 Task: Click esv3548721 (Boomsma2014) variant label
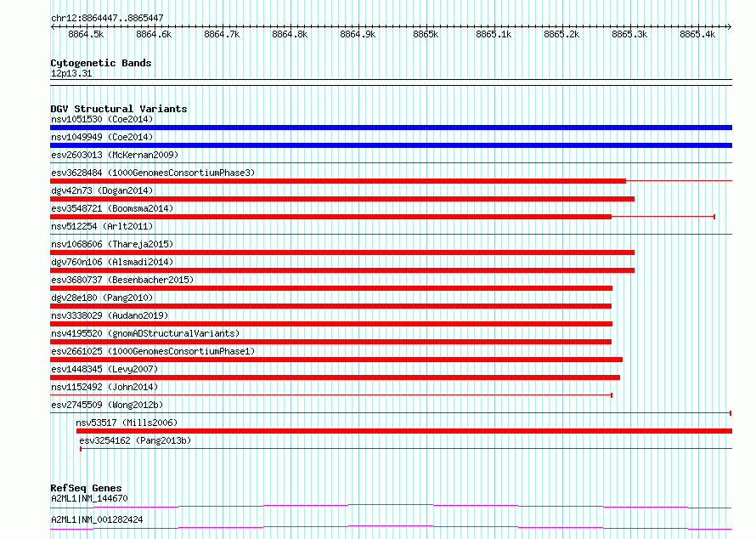(x=112, y=208)
